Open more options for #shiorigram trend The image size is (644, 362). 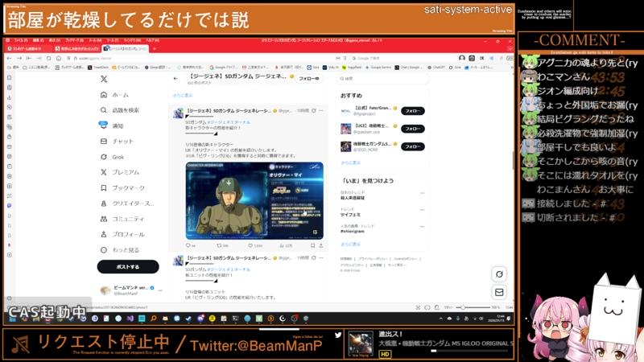(x=422, y=227)
